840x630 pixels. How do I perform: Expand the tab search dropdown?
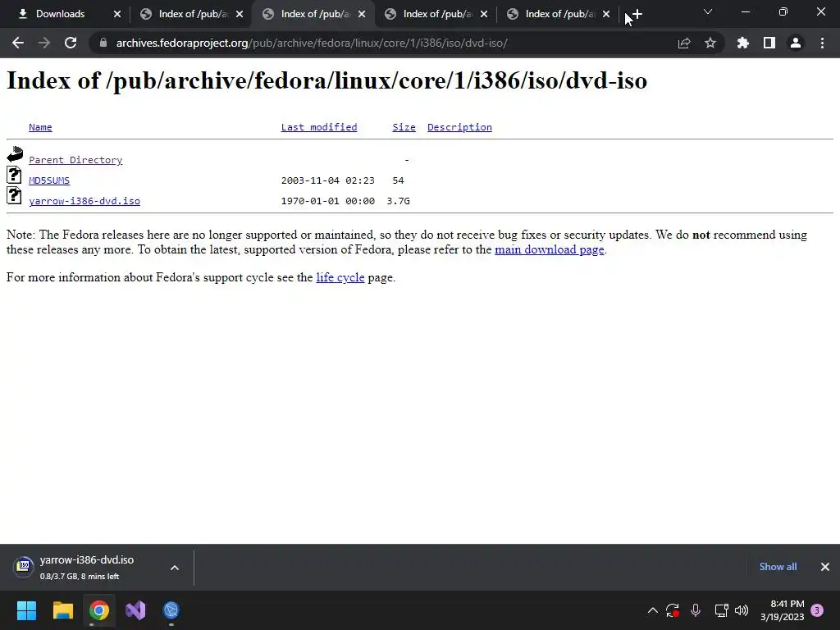708,11
